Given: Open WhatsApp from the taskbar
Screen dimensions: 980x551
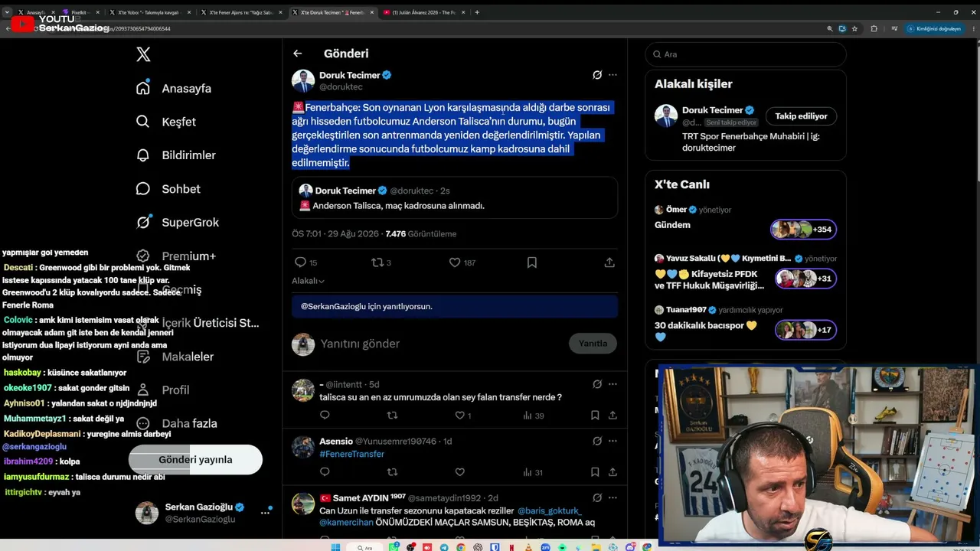Looking at the screenshot, I should pyautogui.click(x=394, y=547).
